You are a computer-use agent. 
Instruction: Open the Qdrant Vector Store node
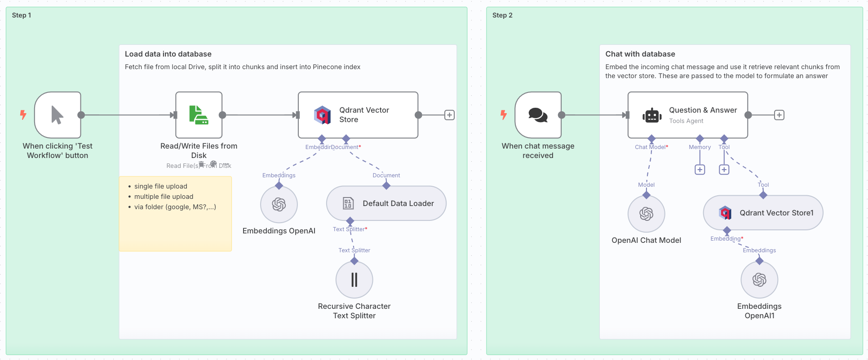(x=358, y=115)
